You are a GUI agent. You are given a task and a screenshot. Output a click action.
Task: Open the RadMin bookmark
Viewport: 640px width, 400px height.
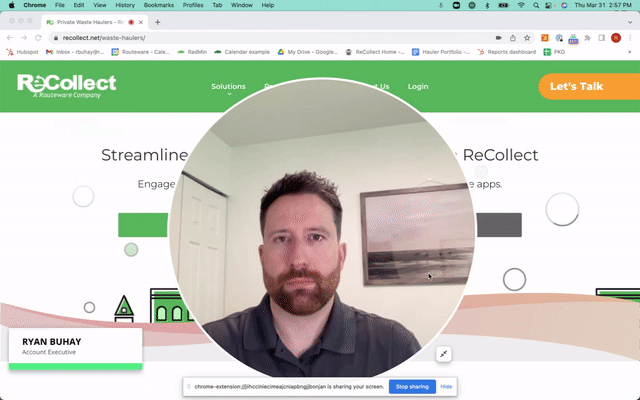pos(192,52)
